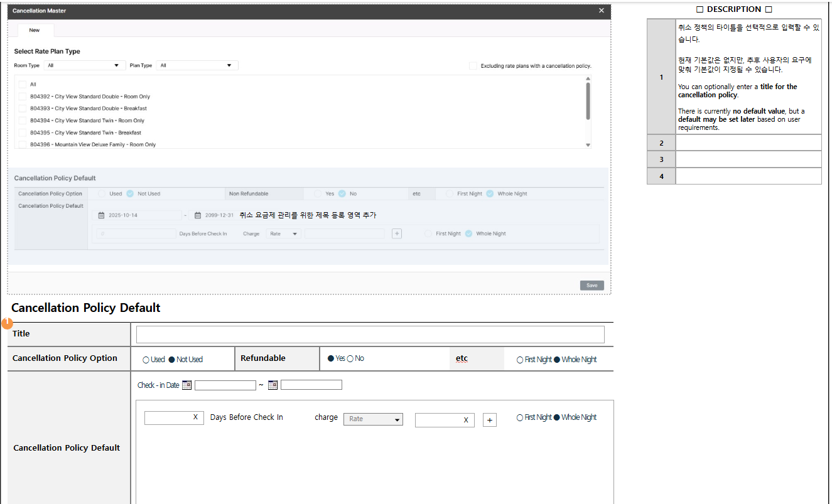
Task: Click first calendar icon after Check-in Date label
Action: 186,385
